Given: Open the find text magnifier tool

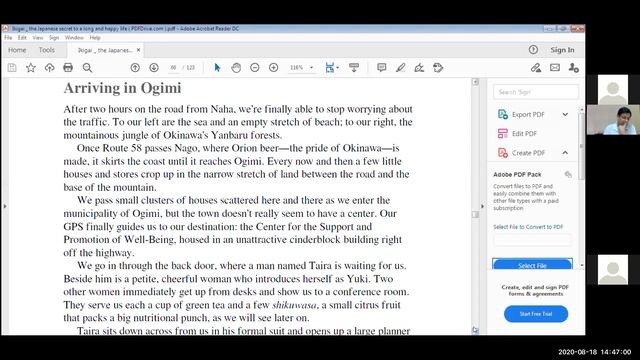Looking at the screenshot, I should [87, 68].
